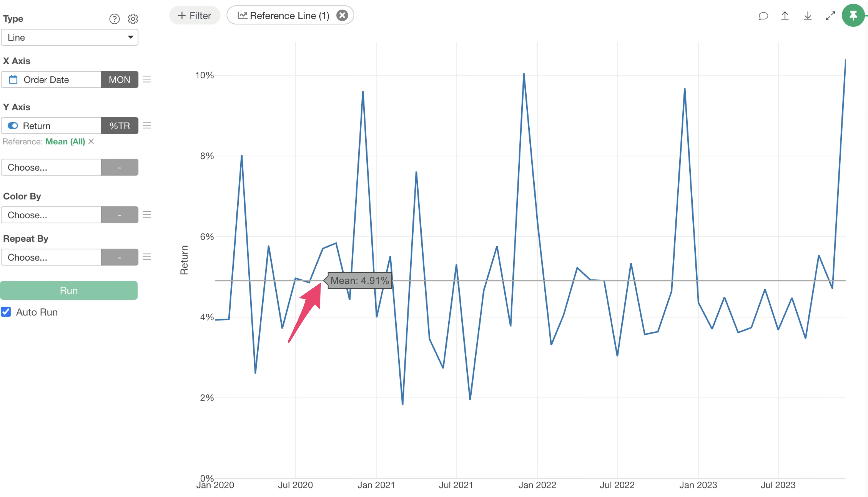
Task: Click the green pin button
Action: (x=853, y=16)
